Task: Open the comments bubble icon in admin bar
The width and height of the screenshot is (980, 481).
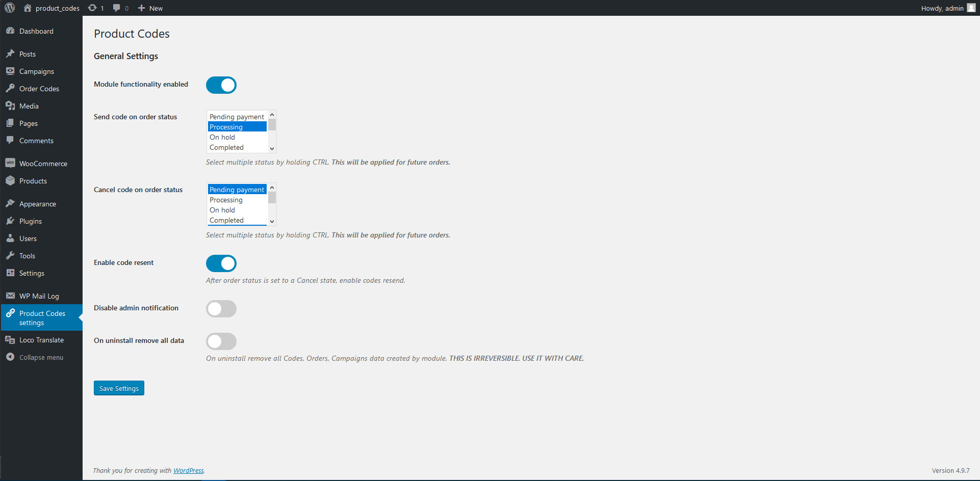Action: pos(117,8)
